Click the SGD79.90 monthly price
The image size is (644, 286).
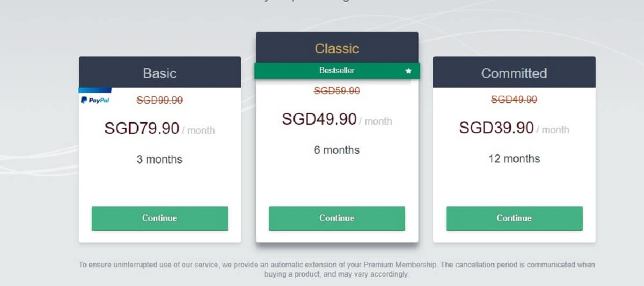click(142, 129)
